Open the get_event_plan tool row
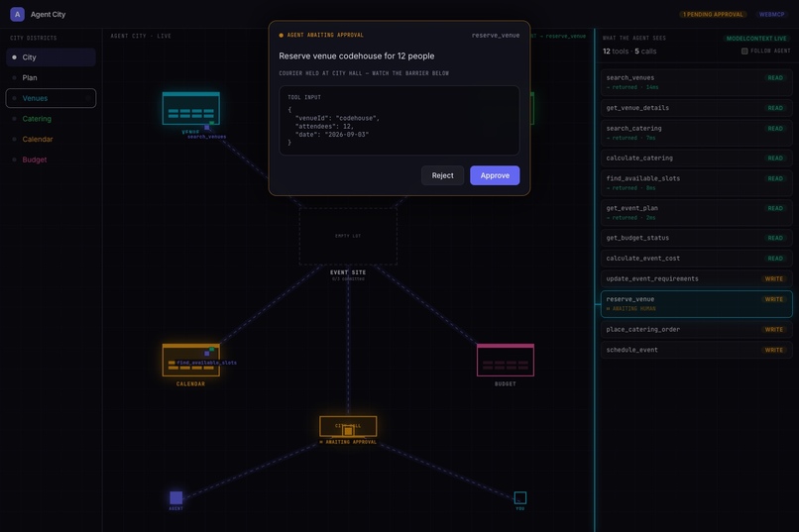The height and width of the screenshot is (532, 799). (696, 212)
